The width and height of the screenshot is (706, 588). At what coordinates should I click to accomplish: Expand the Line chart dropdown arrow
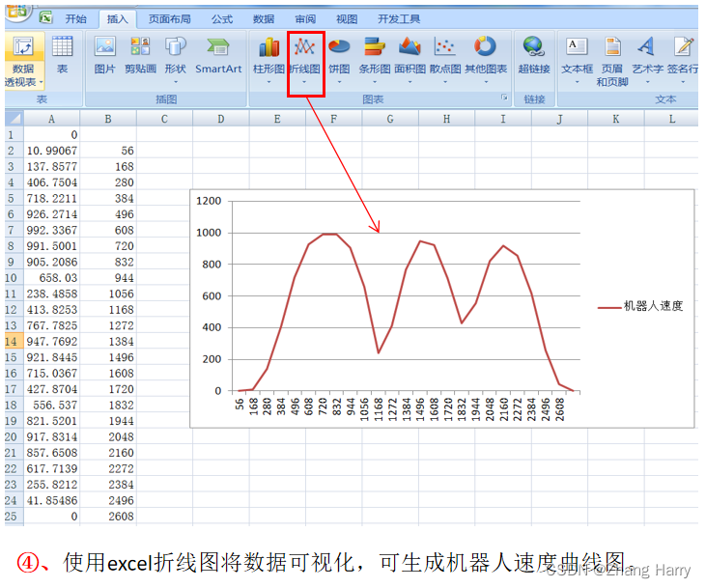click(304, 82)
